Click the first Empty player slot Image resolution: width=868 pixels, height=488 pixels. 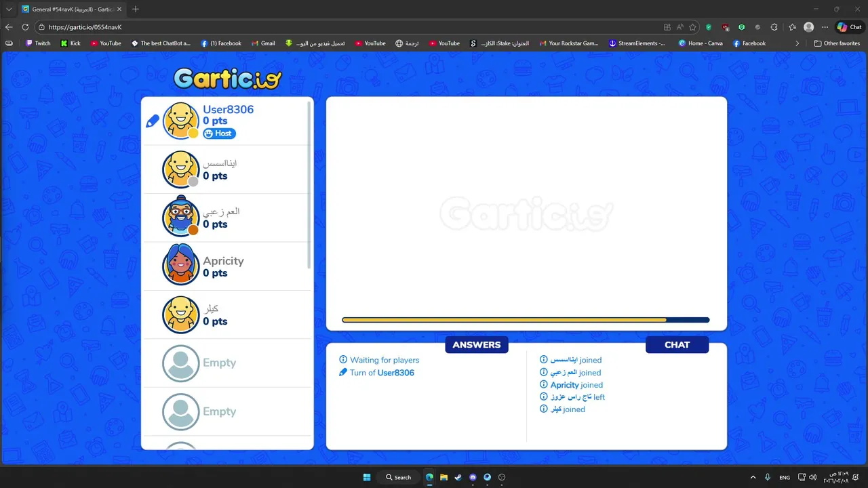click(226, 363)
